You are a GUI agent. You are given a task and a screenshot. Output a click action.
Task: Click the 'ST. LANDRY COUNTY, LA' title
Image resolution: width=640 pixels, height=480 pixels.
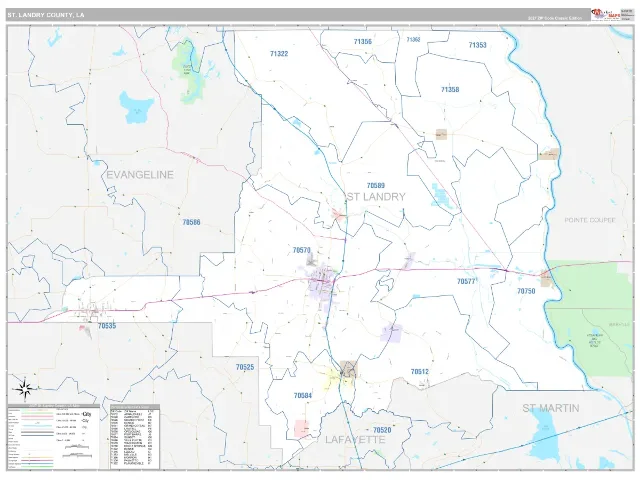tap(45, 15)
